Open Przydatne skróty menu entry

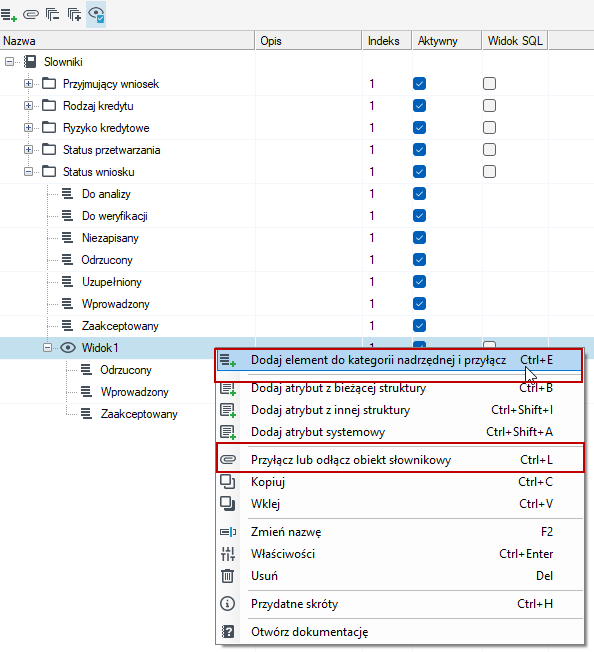coord(399,604)
